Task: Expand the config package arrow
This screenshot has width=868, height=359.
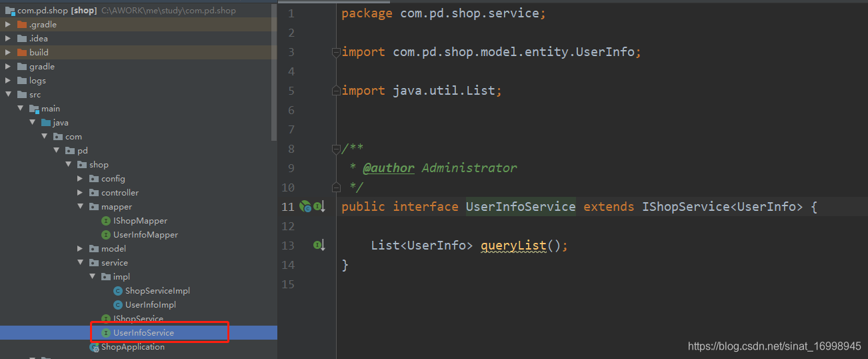Action: 81,179
